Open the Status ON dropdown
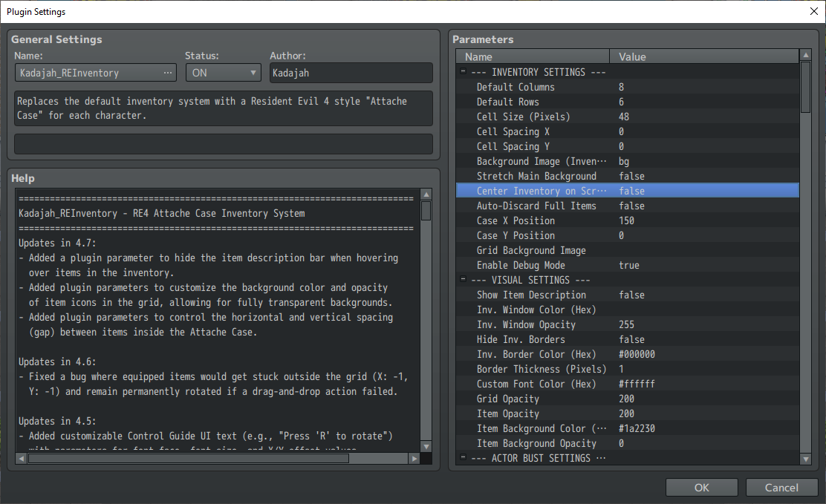This screenshot has height=504, width=826. coord(224,73)
